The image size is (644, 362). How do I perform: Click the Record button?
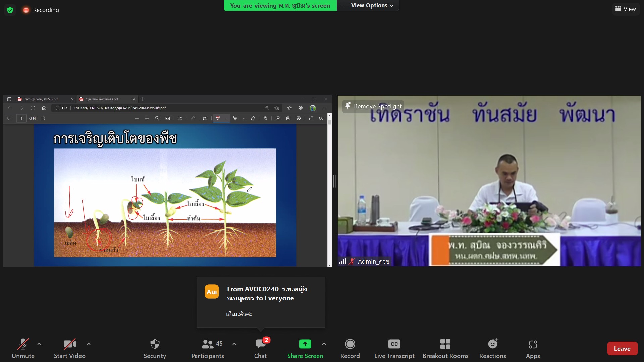[350, 349]
